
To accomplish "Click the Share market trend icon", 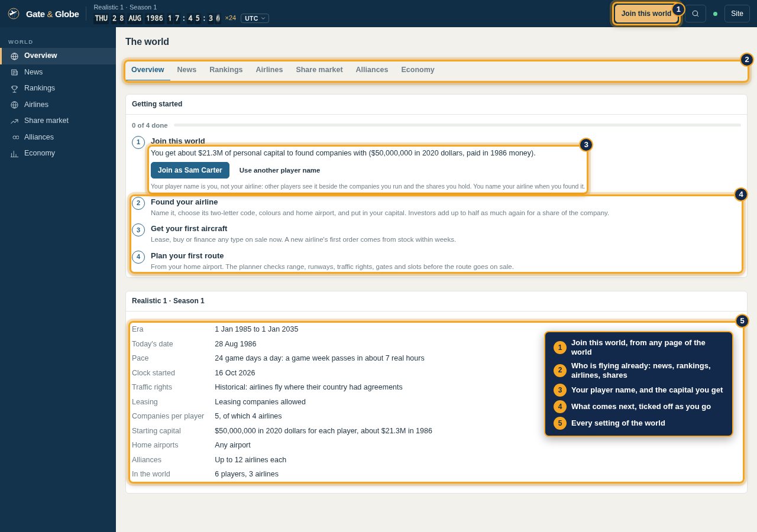I will pyautogui.click(x=14, y=121).
